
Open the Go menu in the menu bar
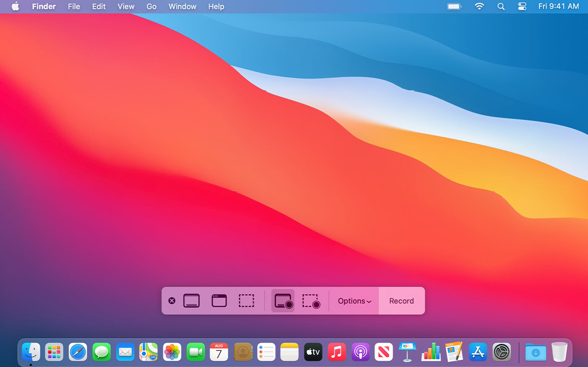point(151,6)
